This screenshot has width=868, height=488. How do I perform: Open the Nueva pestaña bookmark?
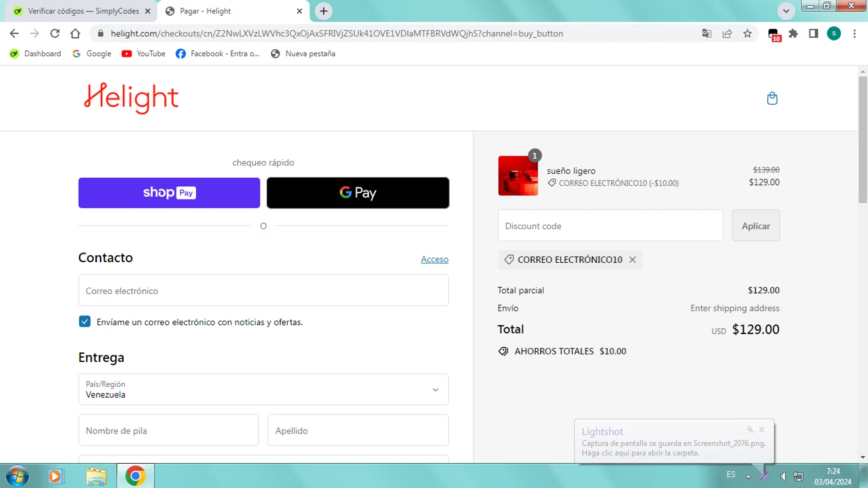point(303,53)
